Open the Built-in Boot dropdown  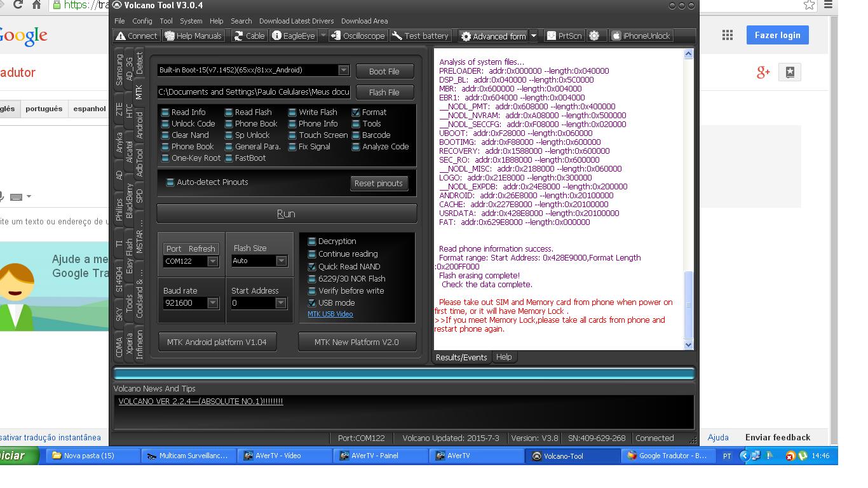click(343, 70)
